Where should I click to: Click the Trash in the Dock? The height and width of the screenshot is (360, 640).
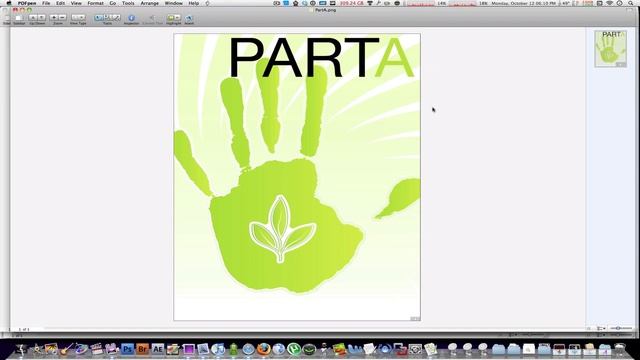tap(620, 349)
